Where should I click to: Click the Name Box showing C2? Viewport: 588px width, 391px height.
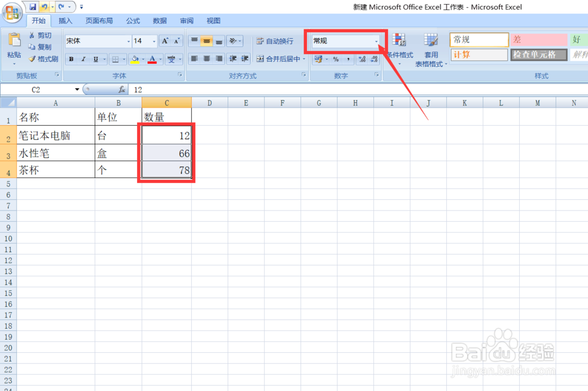point(36,89)
